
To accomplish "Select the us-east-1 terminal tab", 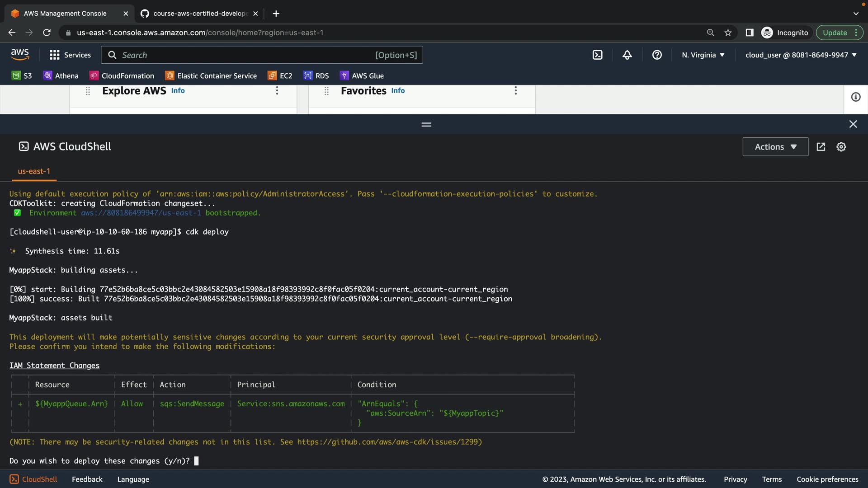I will coord(34,171).
